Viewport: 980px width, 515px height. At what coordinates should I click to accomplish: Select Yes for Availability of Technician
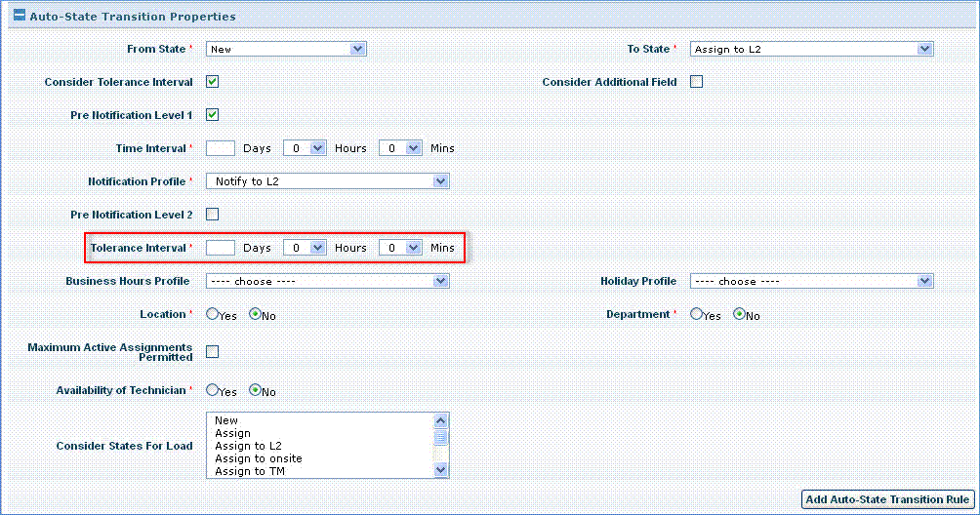[x=212, y=391]
